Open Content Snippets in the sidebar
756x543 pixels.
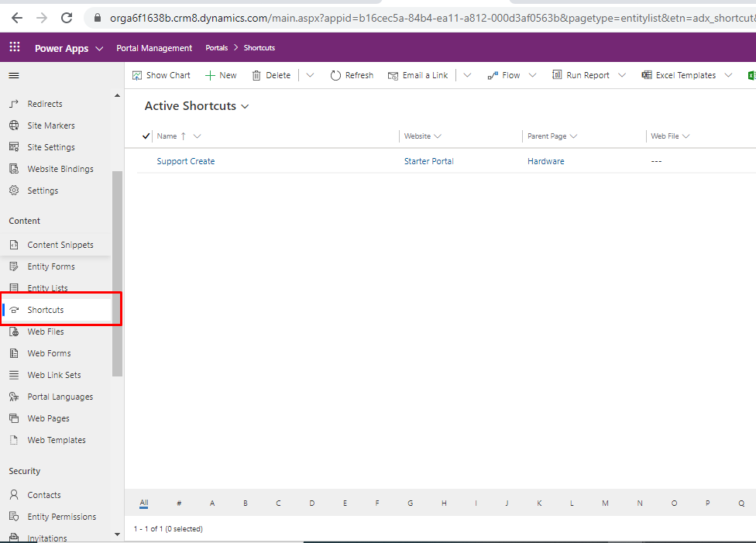60,245
